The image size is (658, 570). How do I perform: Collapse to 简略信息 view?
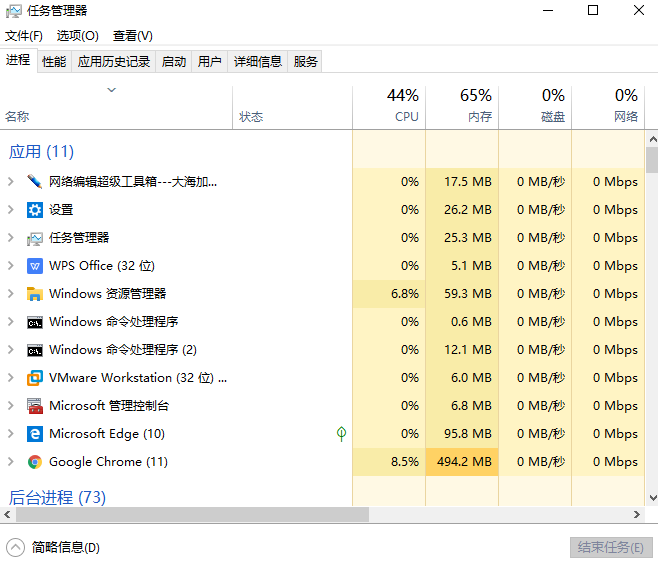[54, 547]
